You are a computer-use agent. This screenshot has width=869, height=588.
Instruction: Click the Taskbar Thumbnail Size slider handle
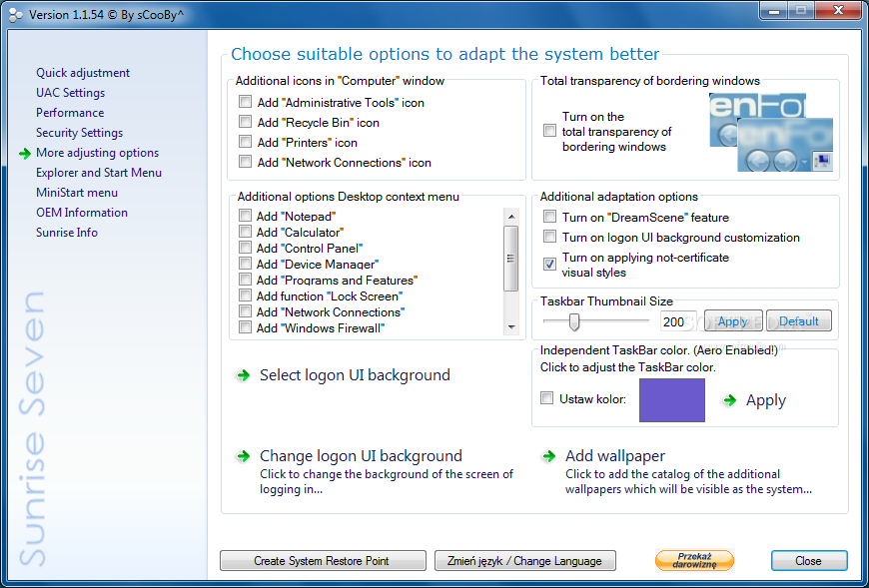pos(574,321)
